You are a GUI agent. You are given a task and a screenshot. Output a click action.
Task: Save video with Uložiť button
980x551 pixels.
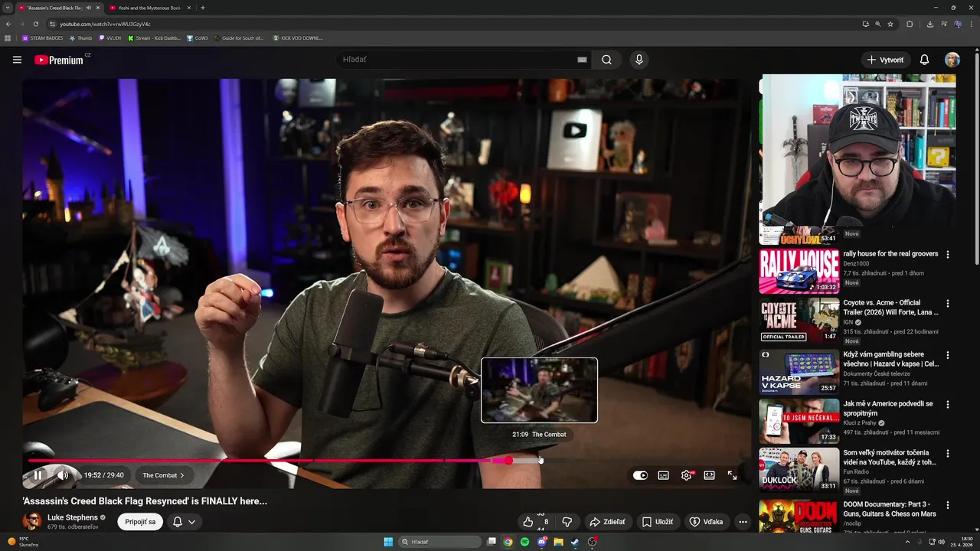[x=658, y=522]
